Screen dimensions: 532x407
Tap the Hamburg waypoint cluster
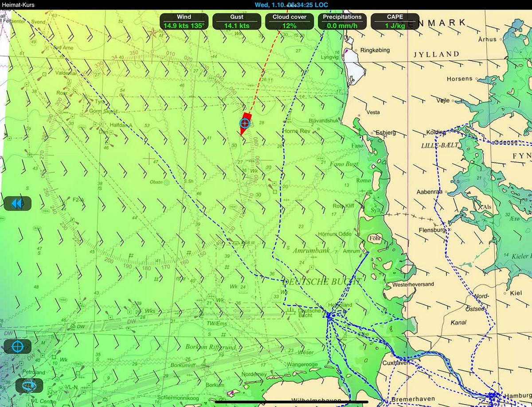coord(492,395)
